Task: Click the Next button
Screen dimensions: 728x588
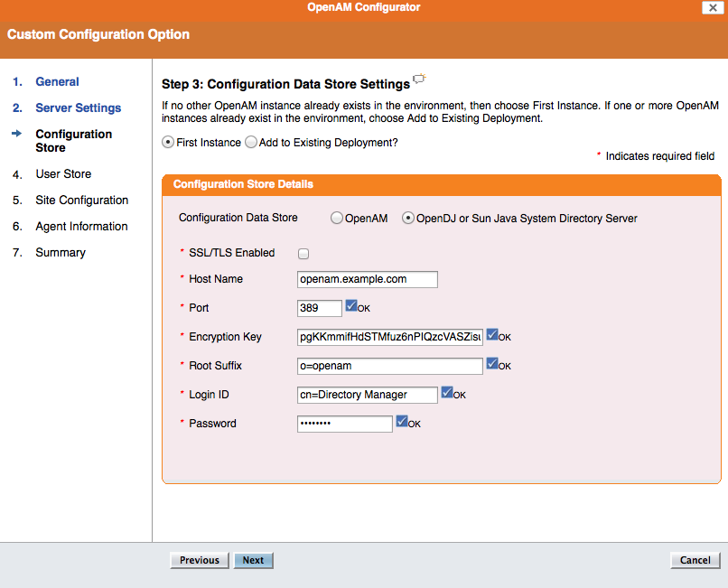Action: pos(253,560)
